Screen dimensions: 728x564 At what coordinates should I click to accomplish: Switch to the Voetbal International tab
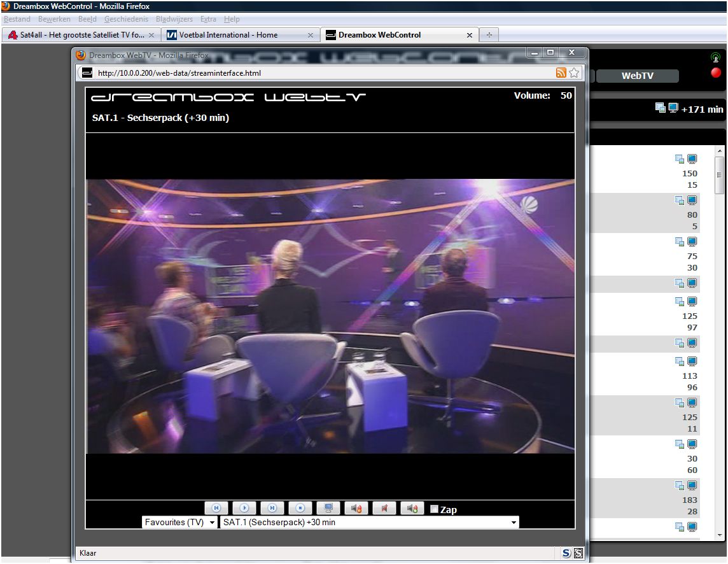coord(241,35)
